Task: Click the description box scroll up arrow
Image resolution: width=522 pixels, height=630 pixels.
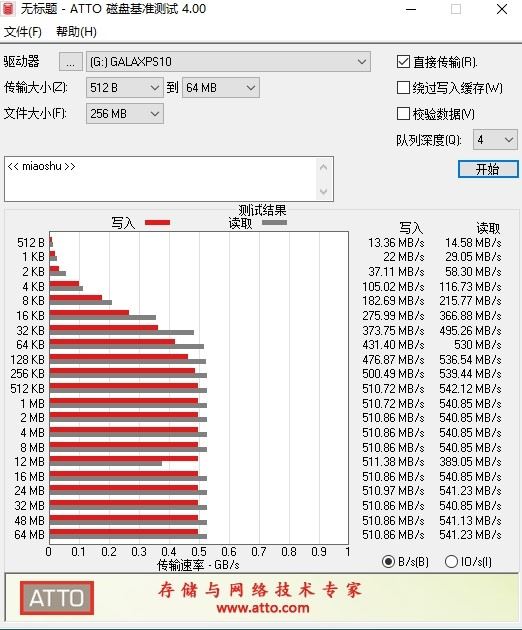Action: tap(324, 168)
